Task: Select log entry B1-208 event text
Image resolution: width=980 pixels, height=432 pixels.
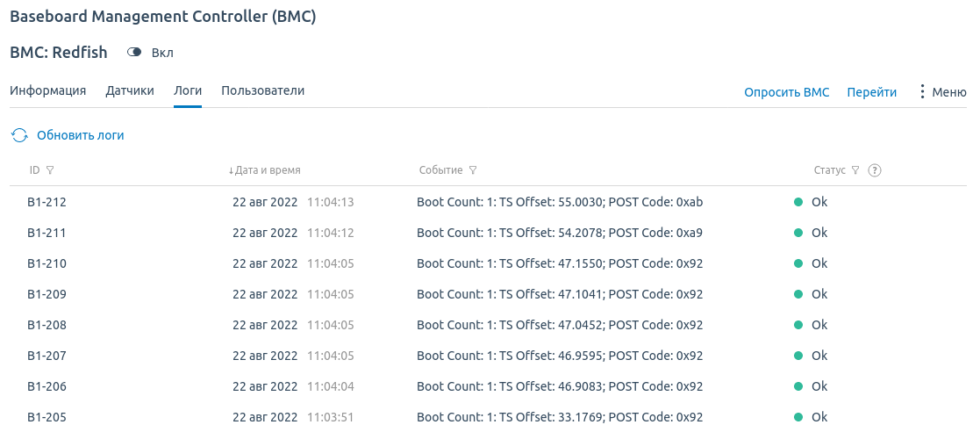Action: point(560,325)
